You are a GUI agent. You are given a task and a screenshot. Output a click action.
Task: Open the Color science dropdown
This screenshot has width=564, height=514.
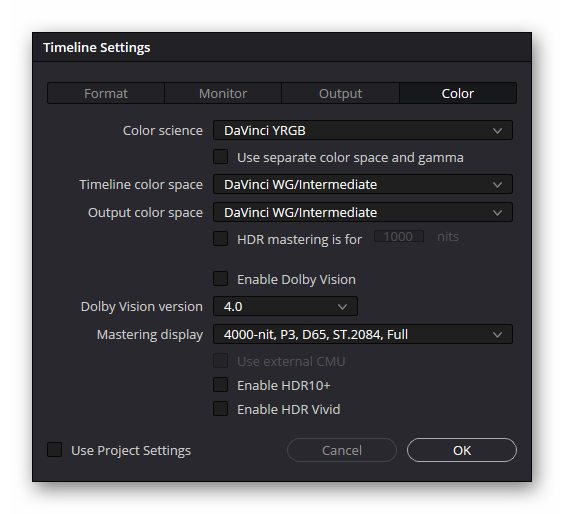point(363,130)
